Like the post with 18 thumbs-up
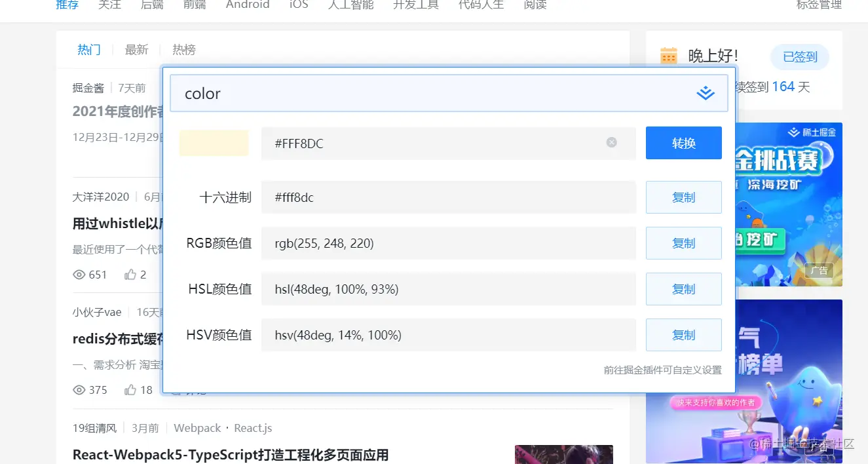This screenshot has height=464, width=868. pyautogui.click(x=130, y=390)
